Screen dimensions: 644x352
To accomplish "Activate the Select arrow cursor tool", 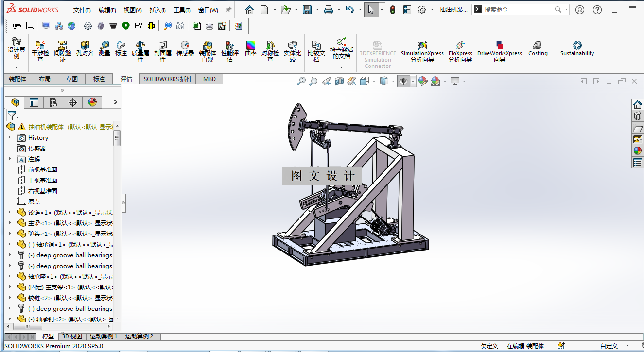I will tap(371, 10).
